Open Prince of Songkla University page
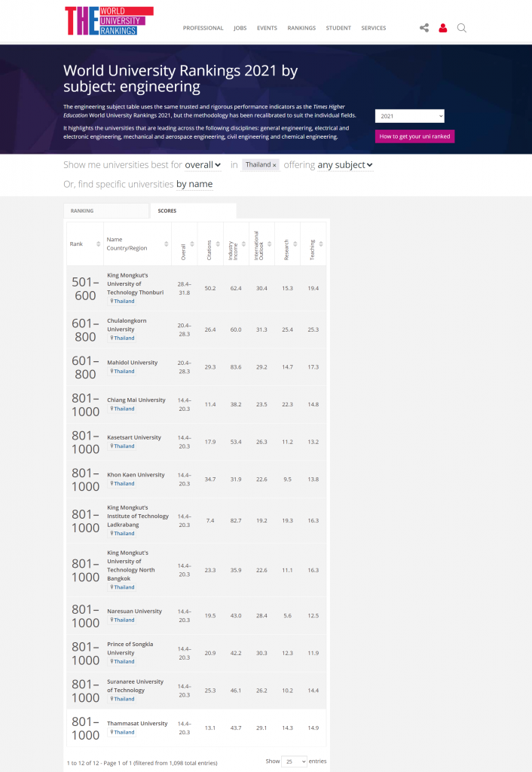532x772 pixels. click(130, 648)
